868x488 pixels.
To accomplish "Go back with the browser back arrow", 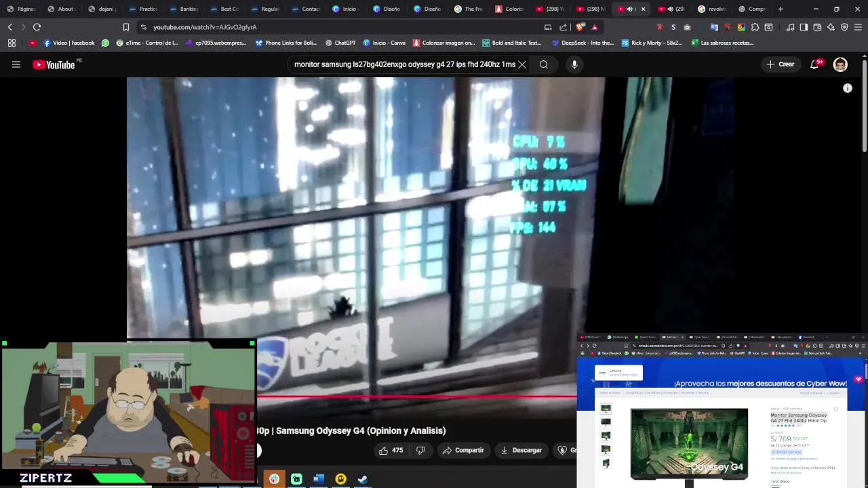I will tap(9, 27).
